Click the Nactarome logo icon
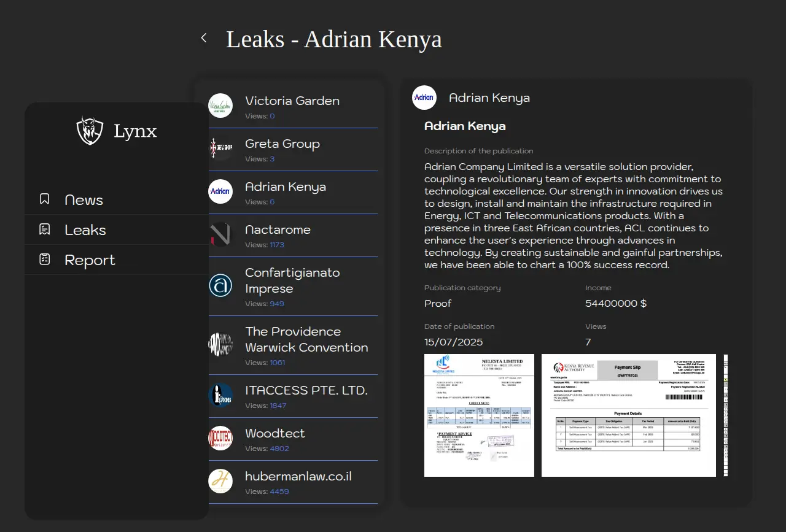The image size is (786, 532). click(x=220, y=234)
